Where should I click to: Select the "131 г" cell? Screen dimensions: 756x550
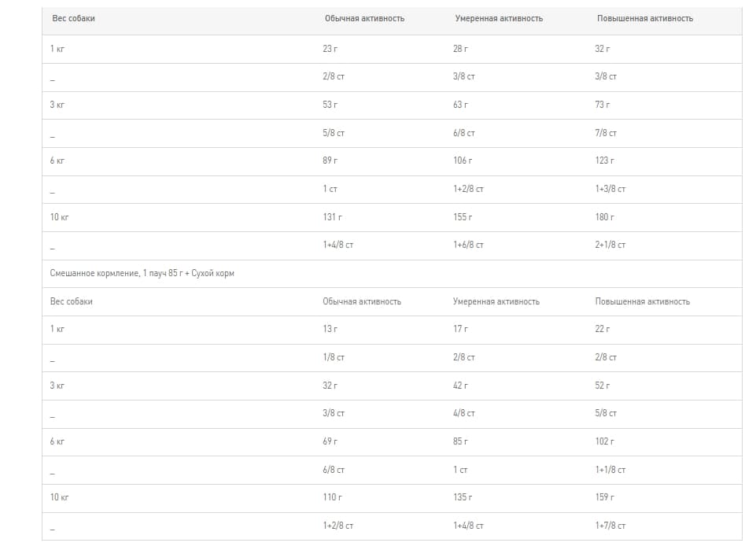332,217
